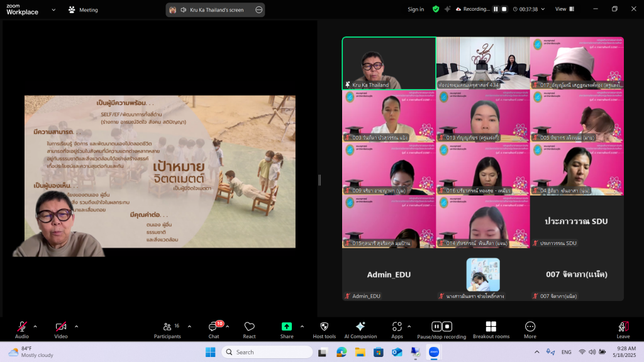The height and width of the screenshot is (362, 644).
Task: Click the Sign in link
Action: tap(416, 9)
